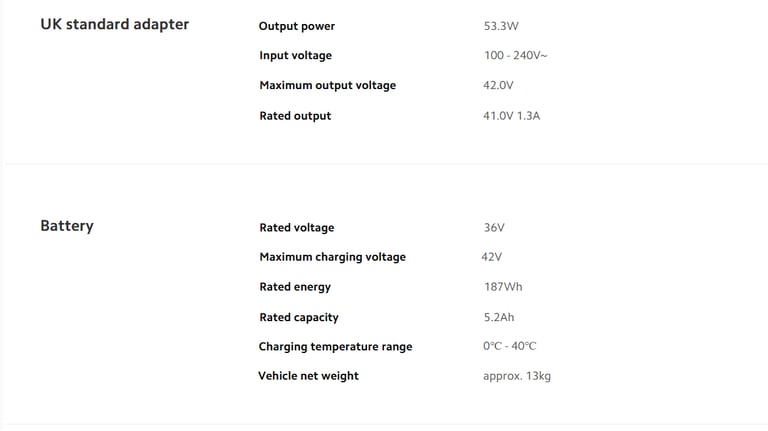This screenshot has height=431, width=768.
Task: Select the Output power label
Action: coord(297,26)
